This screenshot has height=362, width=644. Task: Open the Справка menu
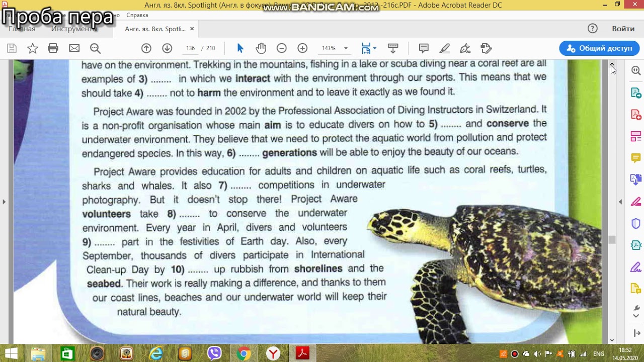(x=137, y=15)
